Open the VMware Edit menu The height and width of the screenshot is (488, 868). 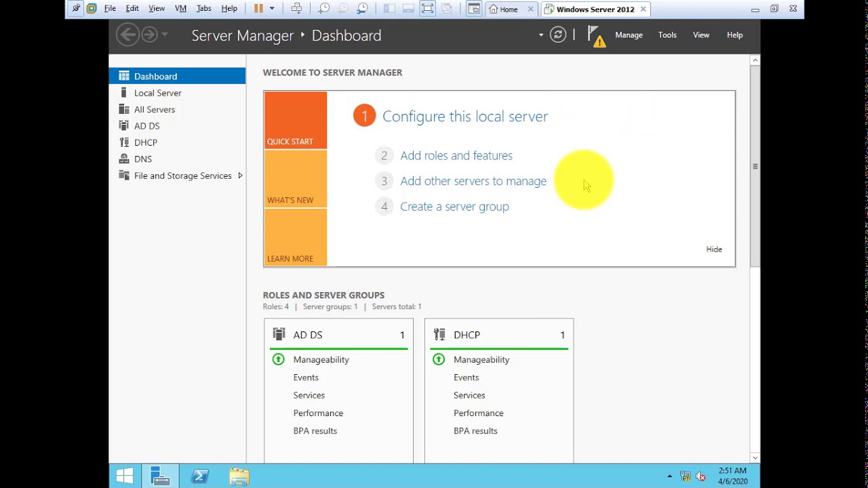[x=132, y=9]
